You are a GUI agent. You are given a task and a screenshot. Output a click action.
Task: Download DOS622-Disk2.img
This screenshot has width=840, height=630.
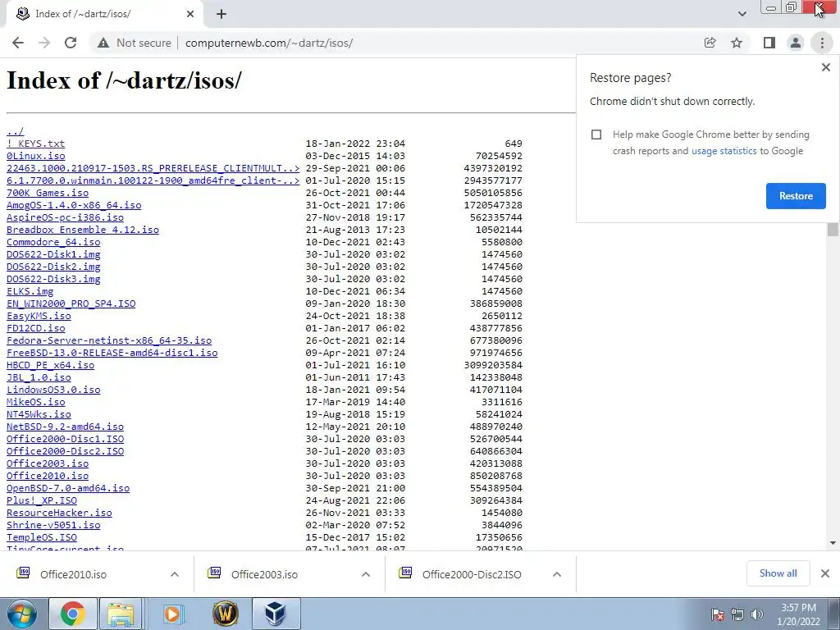point(53,267)
